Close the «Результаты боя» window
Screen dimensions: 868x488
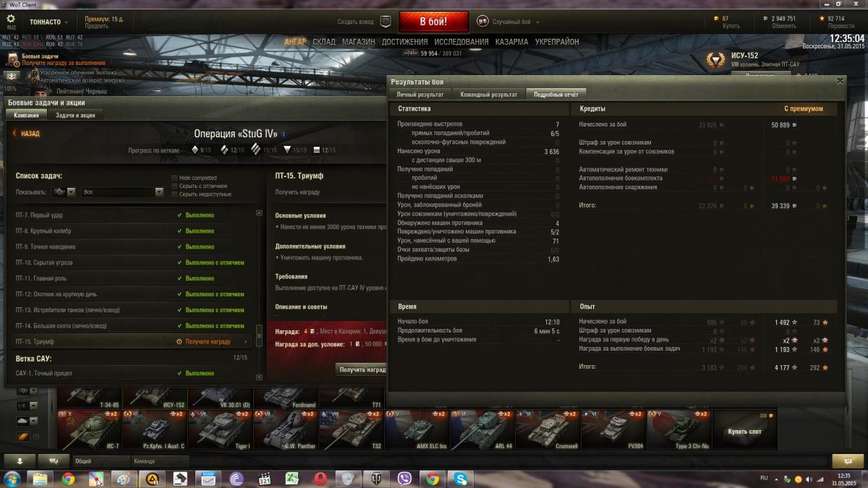[839, 82]
